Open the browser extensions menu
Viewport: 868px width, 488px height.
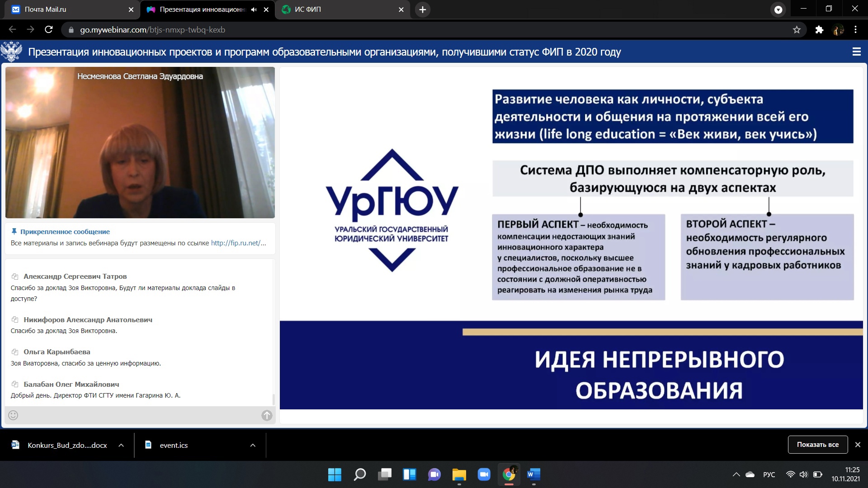(x=819, y=30)
